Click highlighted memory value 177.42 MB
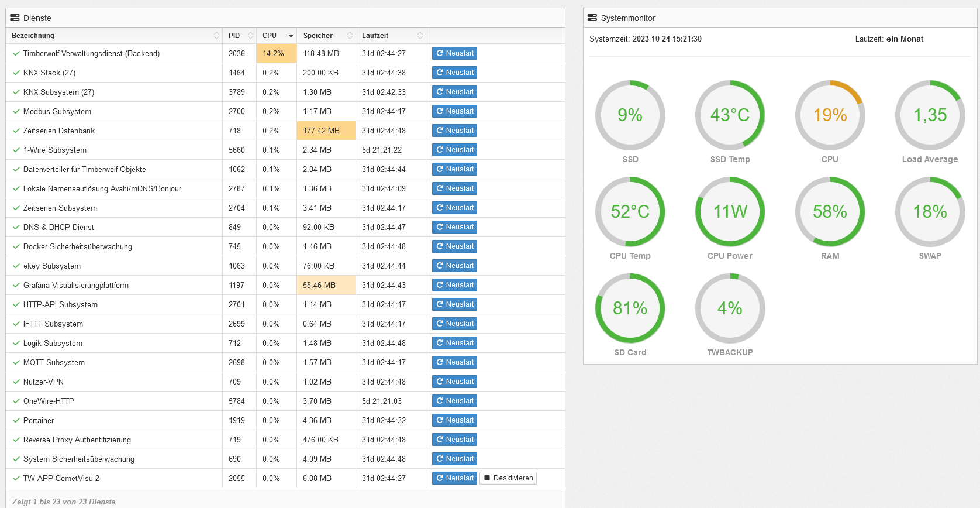The width and height of the screenshot is (980, 508). [x=326, y=131]
